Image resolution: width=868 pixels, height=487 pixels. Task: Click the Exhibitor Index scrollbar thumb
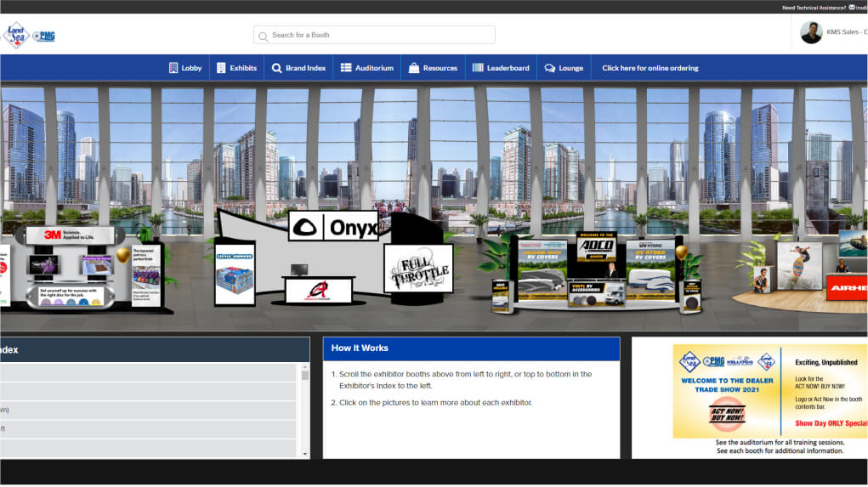coord(304,375)
